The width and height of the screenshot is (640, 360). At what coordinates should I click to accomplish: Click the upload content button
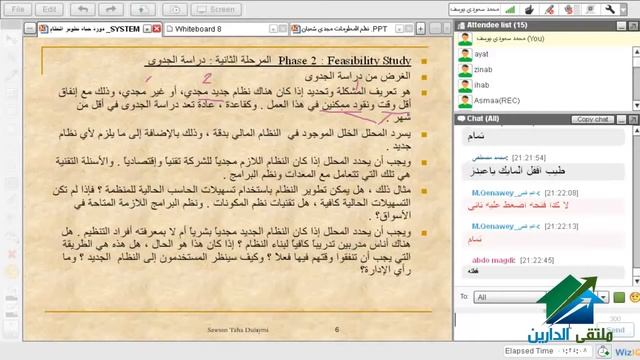(x=142, y=9)
